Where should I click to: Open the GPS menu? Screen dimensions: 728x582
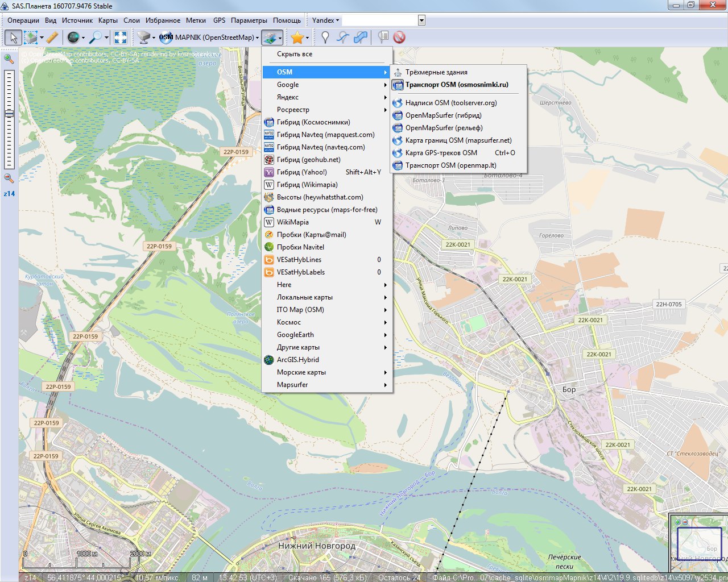tap(219, 20)
